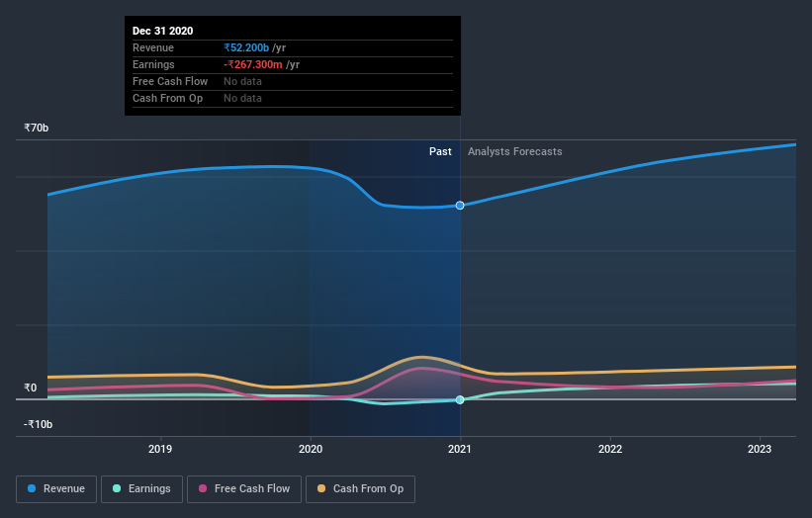Toggle the Revenue legend series
812x518 pixels.
[x=56, y=489]
